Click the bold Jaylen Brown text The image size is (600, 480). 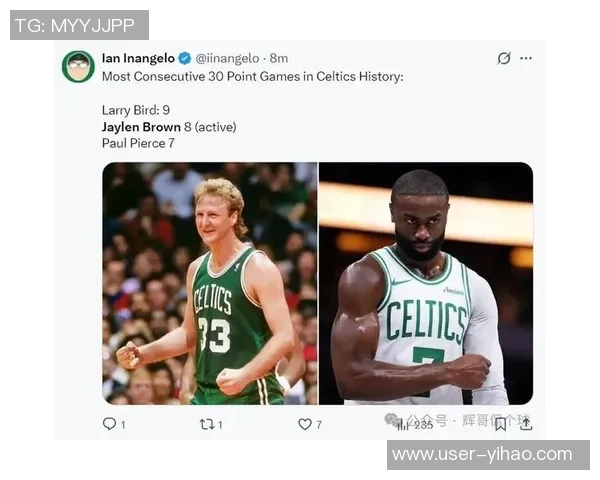pyautogui.click(x=141, y=127)
